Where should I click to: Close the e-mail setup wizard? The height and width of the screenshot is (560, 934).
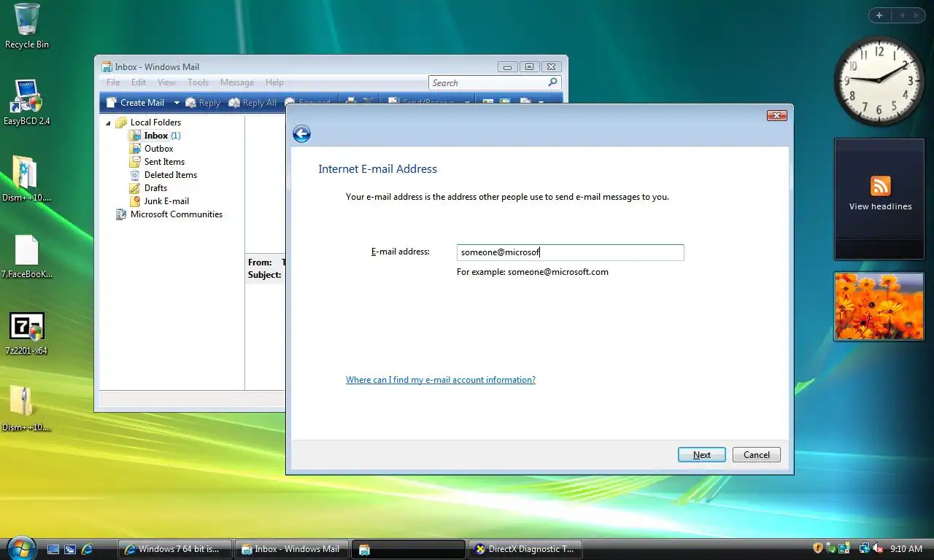coord(776,115)
